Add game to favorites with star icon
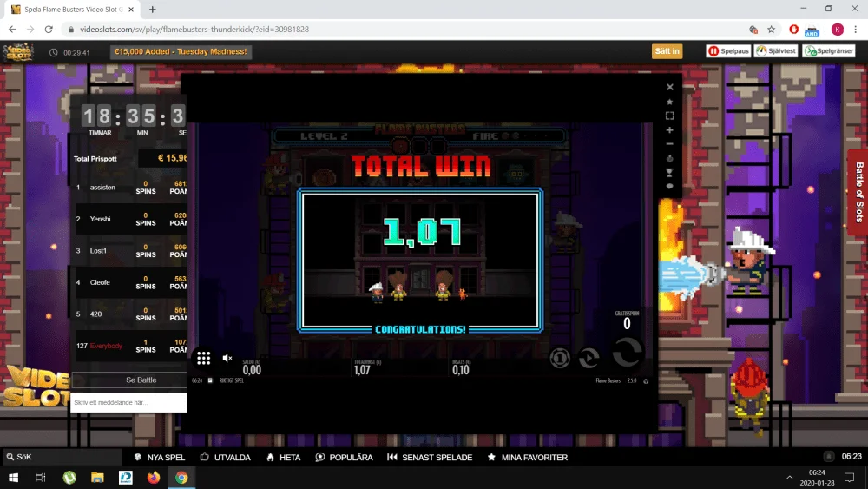 pyautogui.click(x=670, y=102)
